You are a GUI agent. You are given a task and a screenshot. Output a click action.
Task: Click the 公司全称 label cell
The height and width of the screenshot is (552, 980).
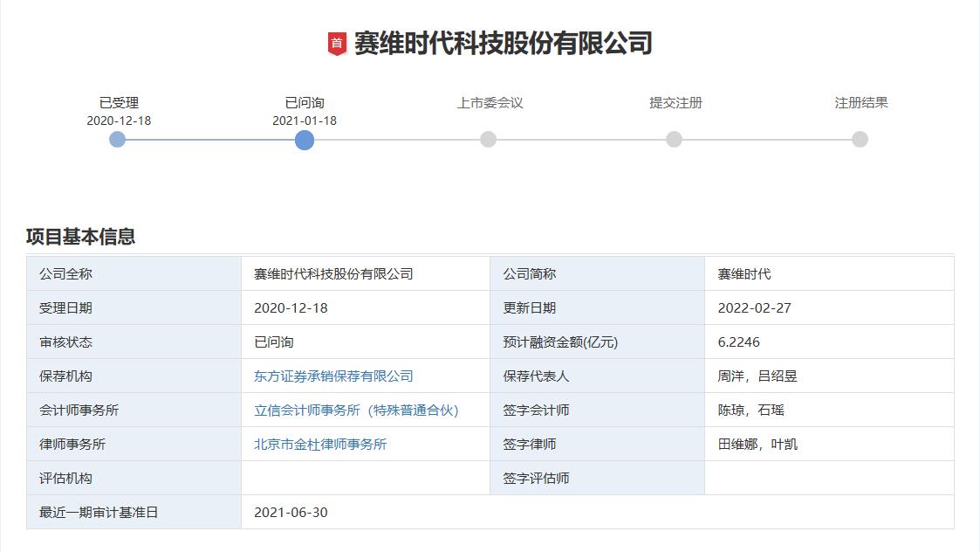point(134,273)
